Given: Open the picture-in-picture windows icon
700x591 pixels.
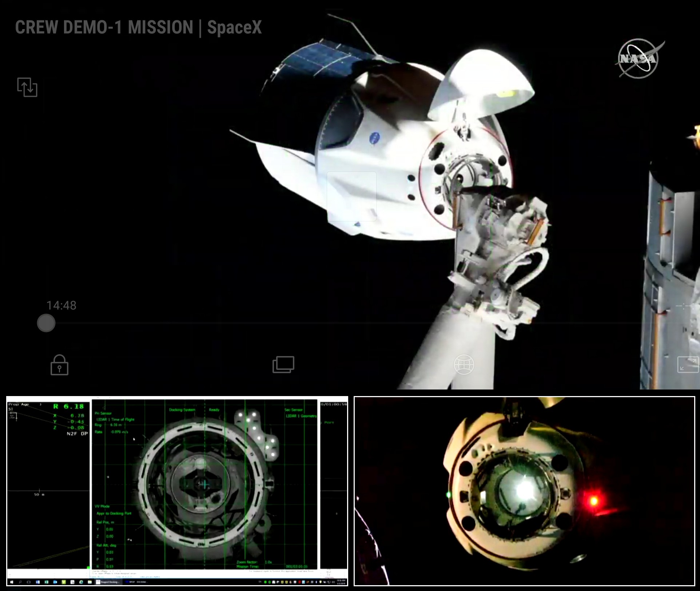Looking at the screenshot, I should (283, 364).
